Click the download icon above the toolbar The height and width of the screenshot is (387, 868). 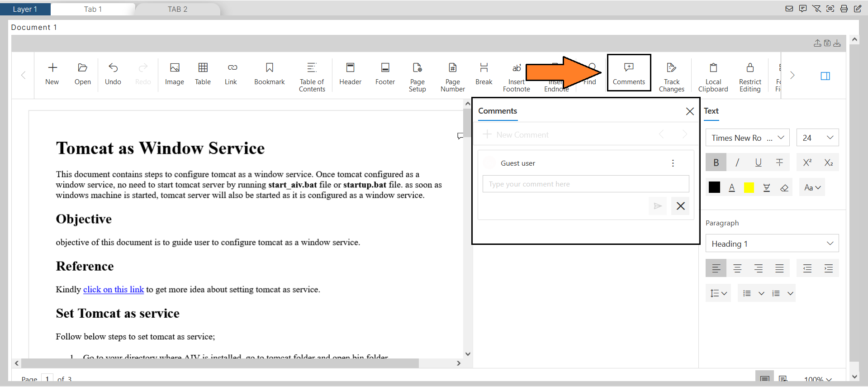837,43
